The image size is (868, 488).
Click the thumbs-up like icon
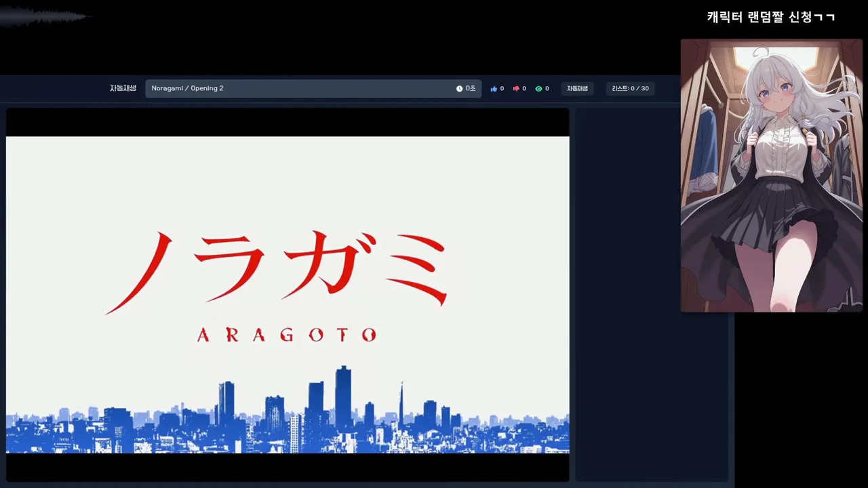(x=494, y=89)
